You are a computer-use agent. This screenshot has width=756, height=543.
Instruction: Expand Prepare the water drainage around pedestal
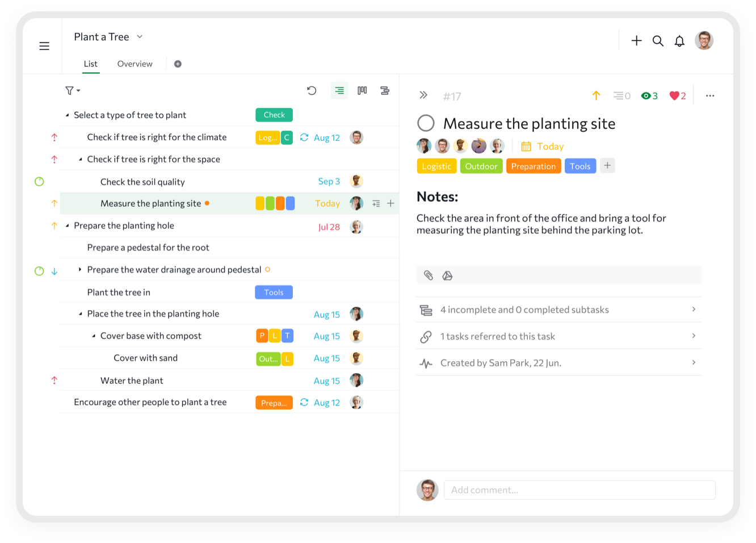(80, 269)
